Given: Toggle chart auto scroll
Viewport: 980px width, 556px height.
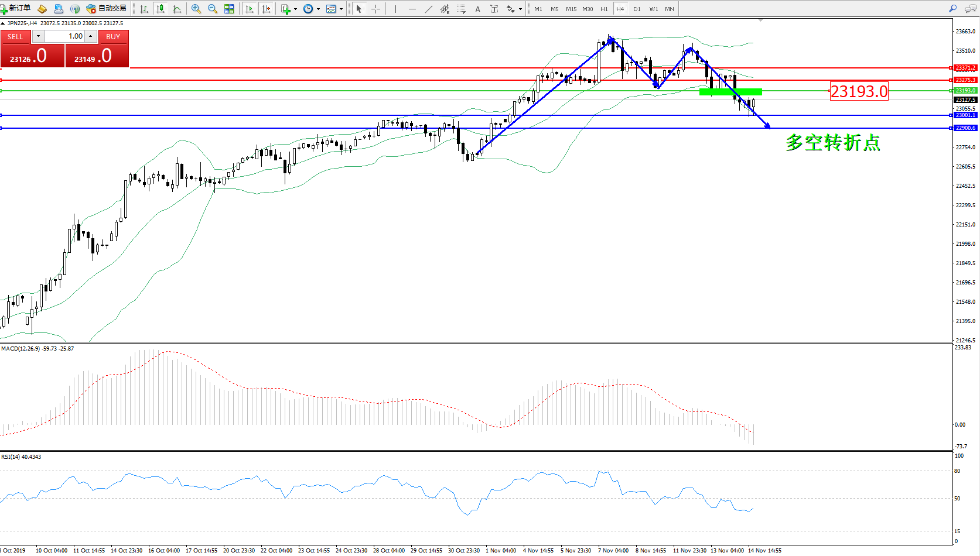Looking at the screenshot, I should click(x=250, y=9).
